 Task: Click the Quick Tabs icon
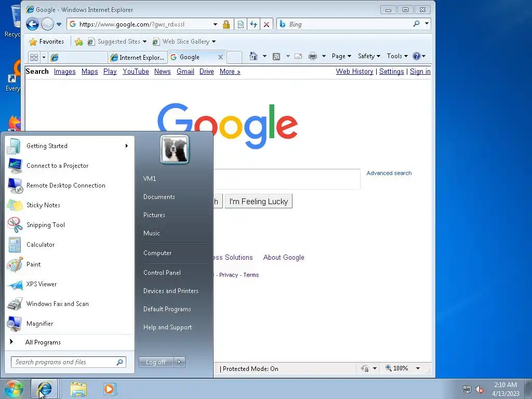[34, 57]
